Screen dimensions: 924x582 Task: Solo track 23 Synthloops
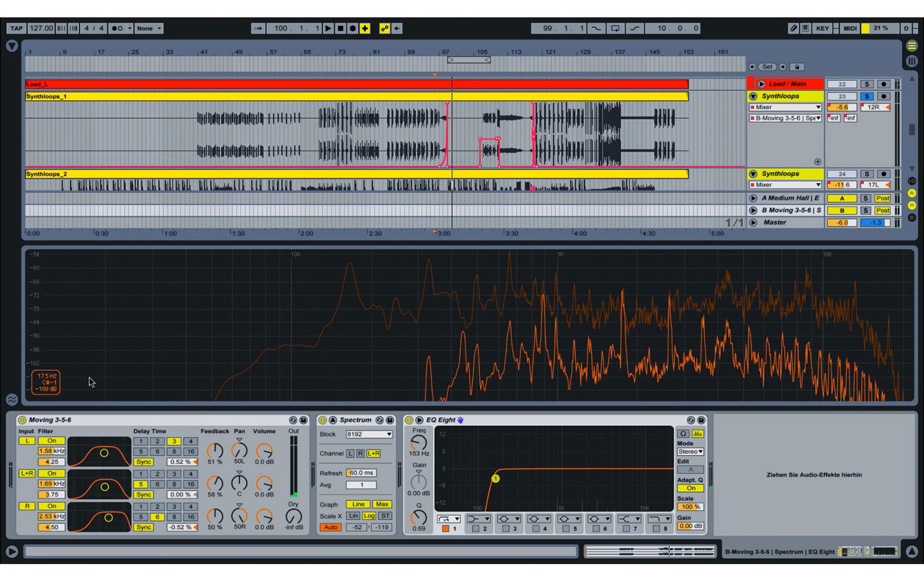(866, 97)
